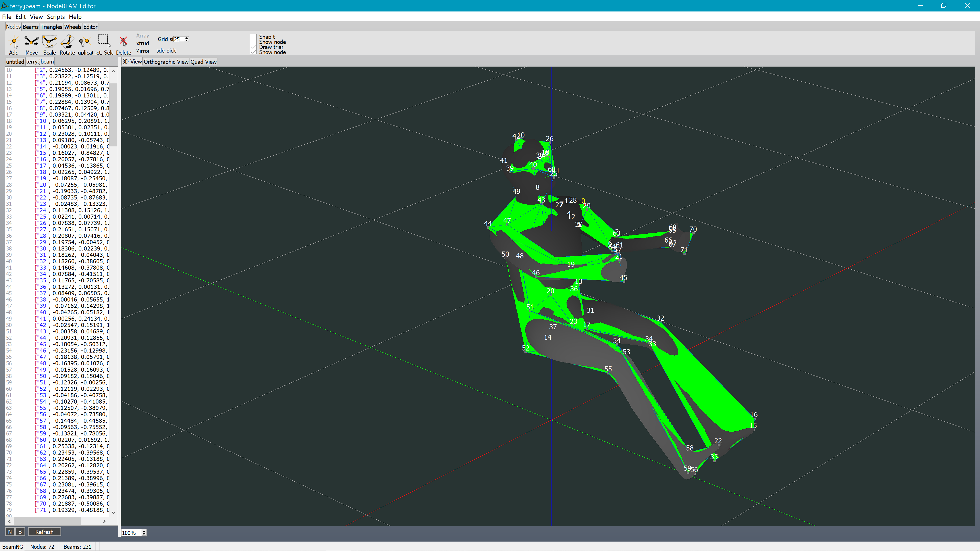Screen dimensions: 980x551
Task: Switch to the Wheels toolbar tab
Action: tap(73, 27)
